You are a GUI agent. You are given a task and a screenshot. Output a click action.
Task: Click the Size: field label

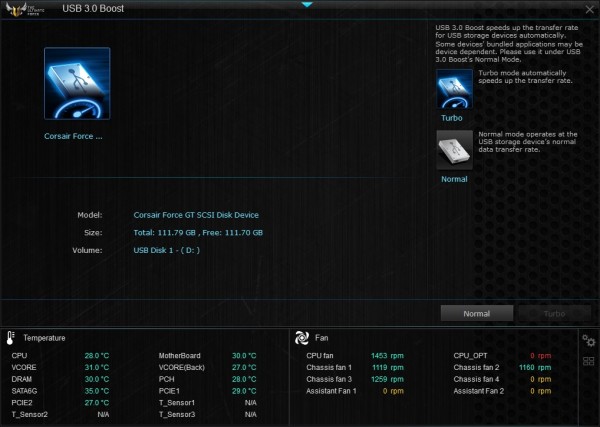[x=93, y=233]
